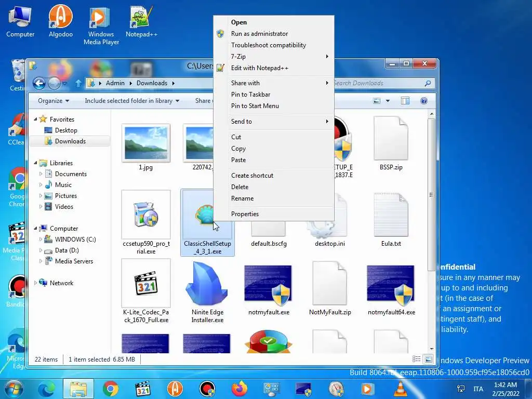Image resolution: width=532 pixels, height=399 pixels.
Task: Switch to details view in status bar
Action: (x=416, y=359)
